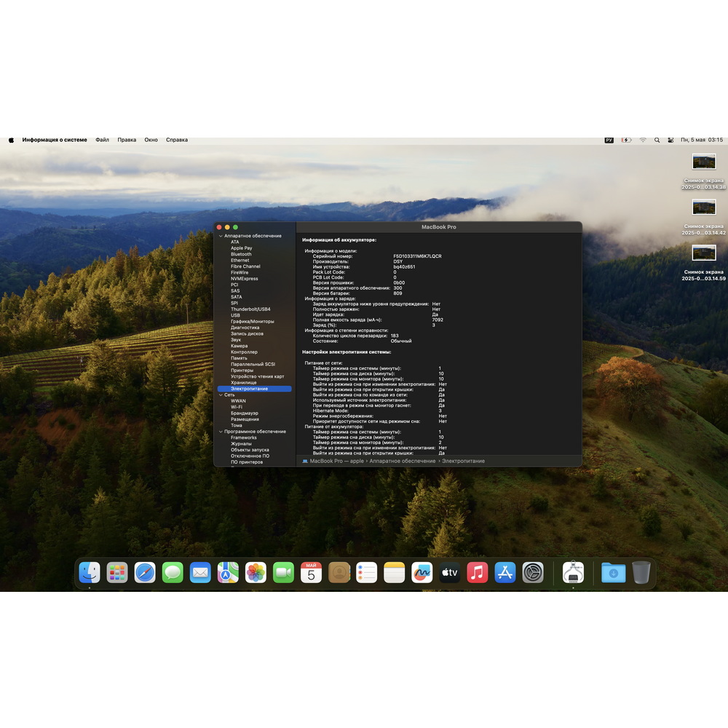This screenshot has height=728, width=728.
Task: Open Finder from the Dock
Action: pos(89,572)
